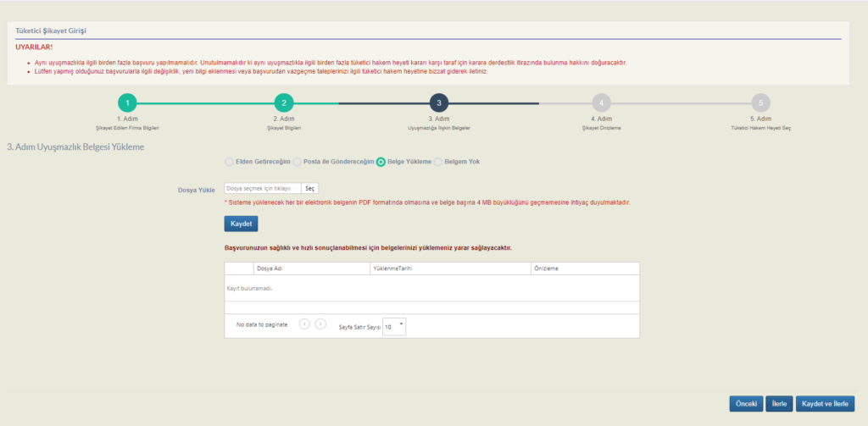Choose the Posta ile Göndereceğim option
The height and width of the screenshot is (426, 868).
300,162
